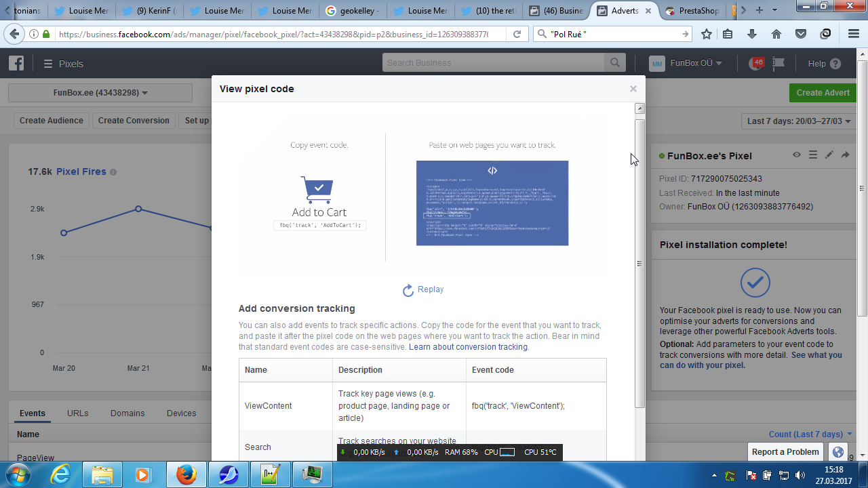Sort by Count (Last 7 days) dropdown
The image size is (868, 488).
[x=810, y=434]
